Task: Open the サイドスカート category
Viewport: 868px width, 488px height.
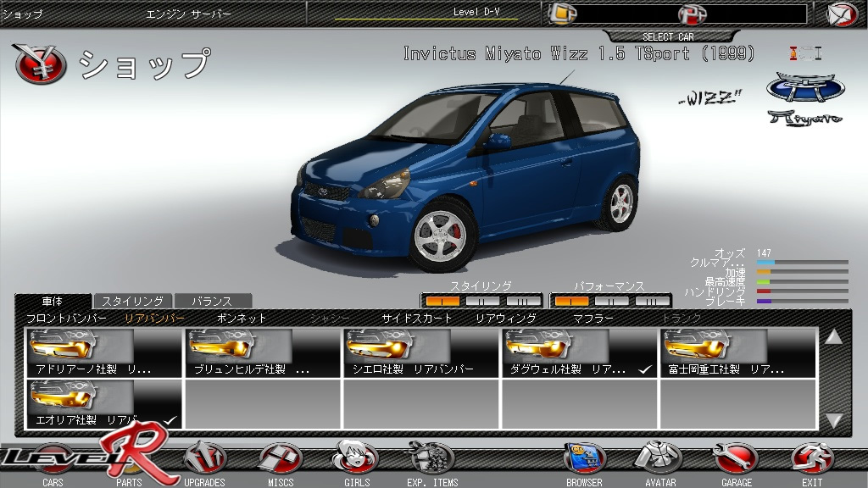Action: pos(417,319)
